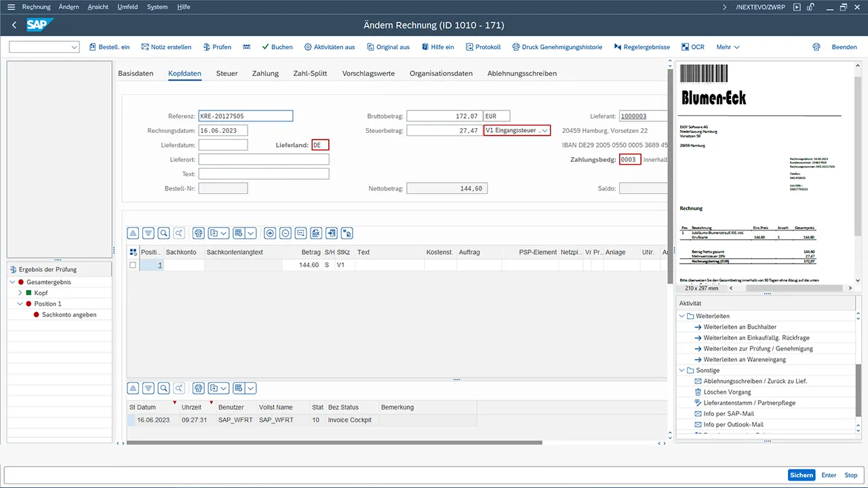Click Notiz erstellen in the toolbar

pyautogui.click(x=166, y=47)
